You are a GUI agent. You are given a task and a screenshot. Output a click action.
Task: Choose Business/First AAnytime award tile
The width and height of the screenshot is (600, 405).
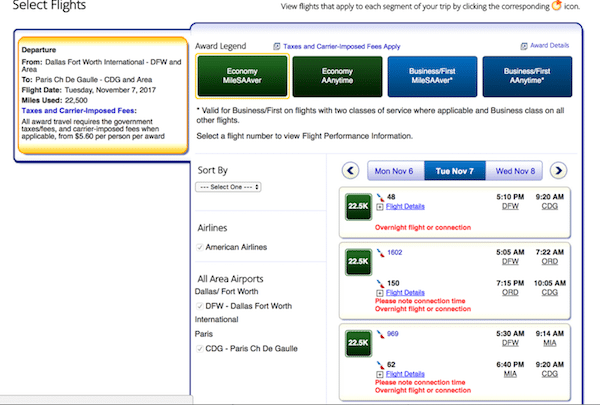[x=527, y=76]
